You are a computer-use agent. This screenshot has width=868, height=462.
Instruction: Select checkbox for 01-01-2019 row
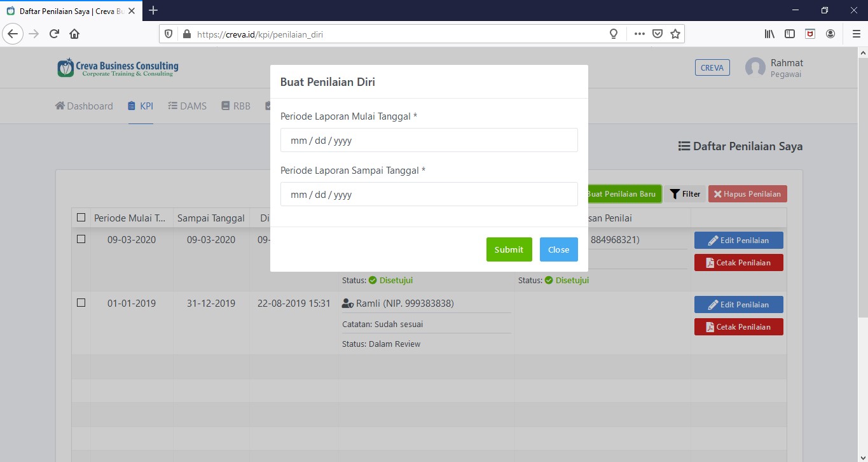coord(81,303)
